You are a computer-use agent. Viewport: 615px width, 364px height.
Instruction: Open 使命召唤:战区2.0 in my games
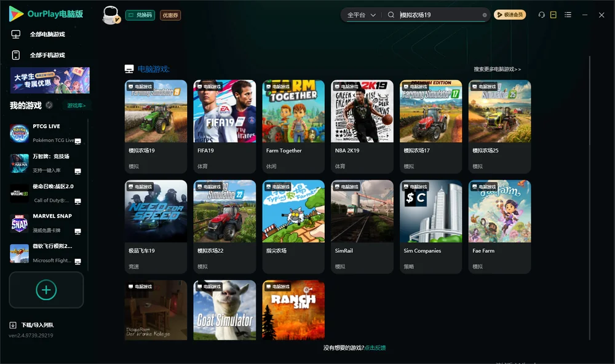click(x=46, y=193)
